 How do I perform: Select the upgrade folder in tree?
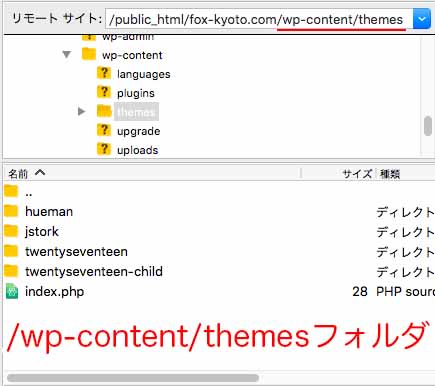[138, 131]
